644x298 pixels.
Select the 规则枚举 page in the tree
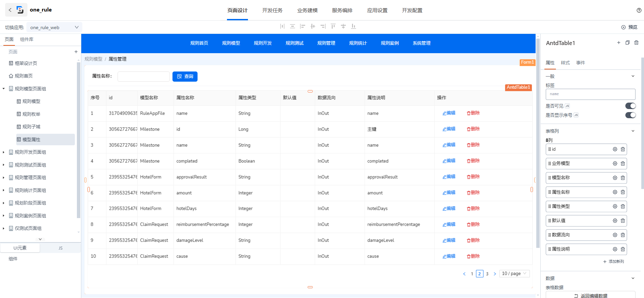click(x=31, y=114)
